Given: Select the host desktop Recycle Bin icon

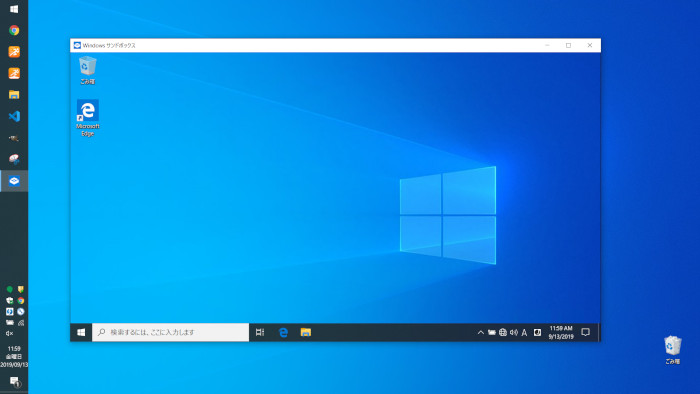Looking at the screenshot, I should (x=672, y=350).
